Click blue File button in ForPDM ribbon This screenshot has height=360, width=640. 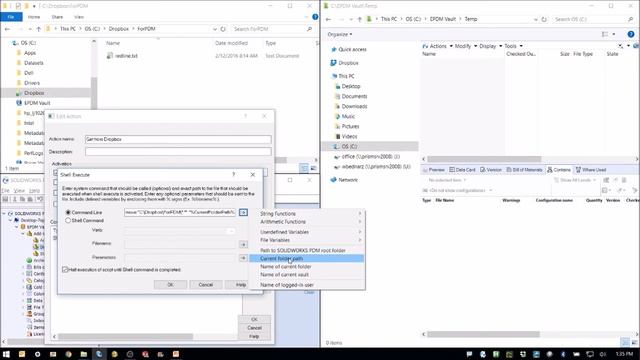pos(11,17)
